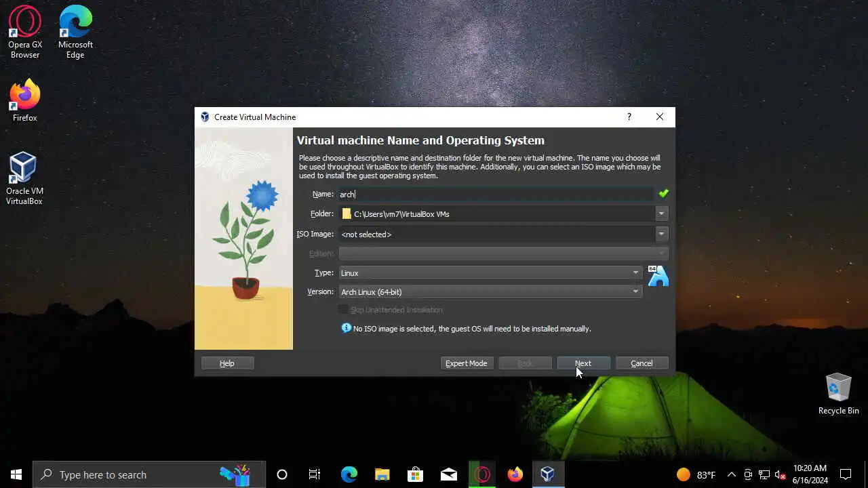Open the Version dropdown showing Arch Linux (64-bit)
The height and width of the screenshot is (488, 868).
tap(490, 291)
